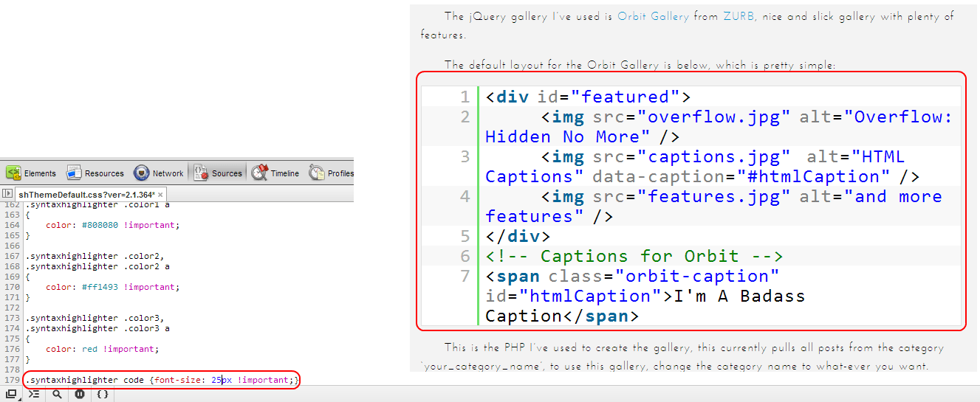Click the id="featured" attribute text
The height and width of the screenshot is (402, 980).
[x=609, y=97]
